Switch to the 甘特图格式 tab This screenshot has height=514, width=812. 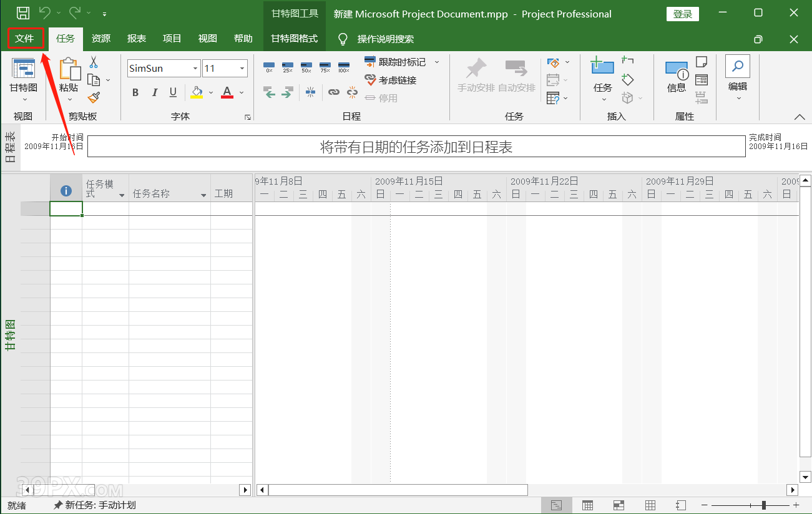[x=294, y=39]
